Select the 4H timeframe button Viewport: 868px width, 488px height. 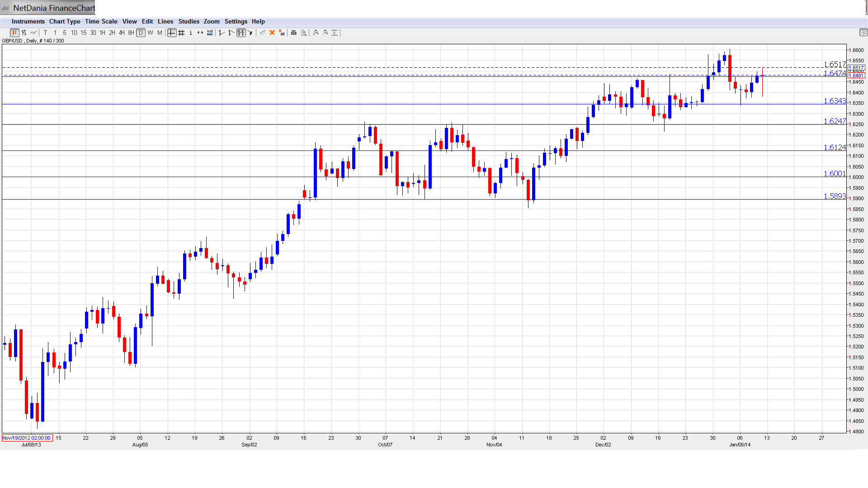click(x=122, y=33)
